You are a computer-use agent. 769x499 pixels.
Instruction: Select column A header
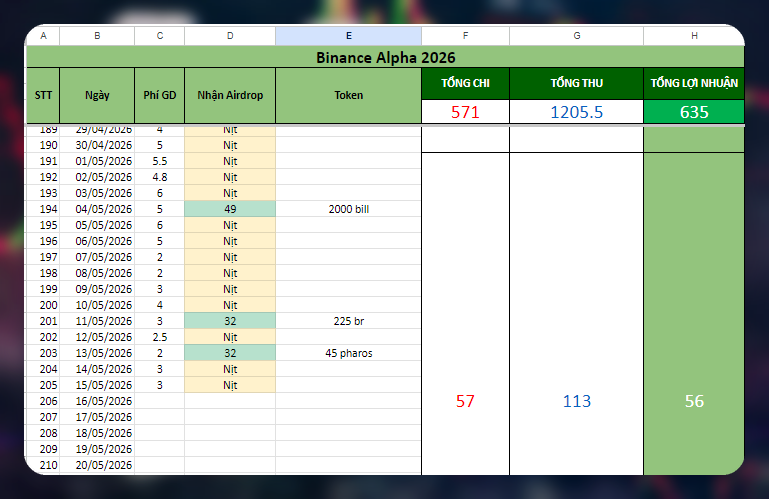point(43,36)
